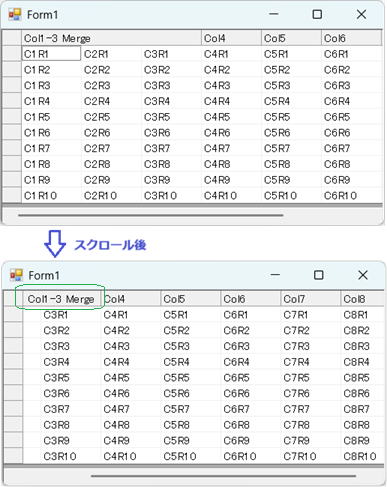
Task: Select cell C7R1
Action: (x=311, y=314)
